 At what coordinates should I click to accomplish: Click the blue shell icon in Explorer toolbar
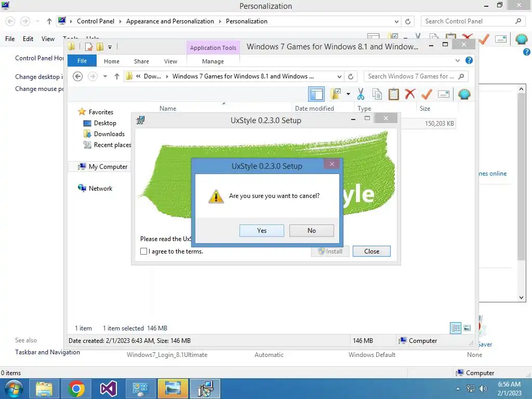tap(464, 94)
